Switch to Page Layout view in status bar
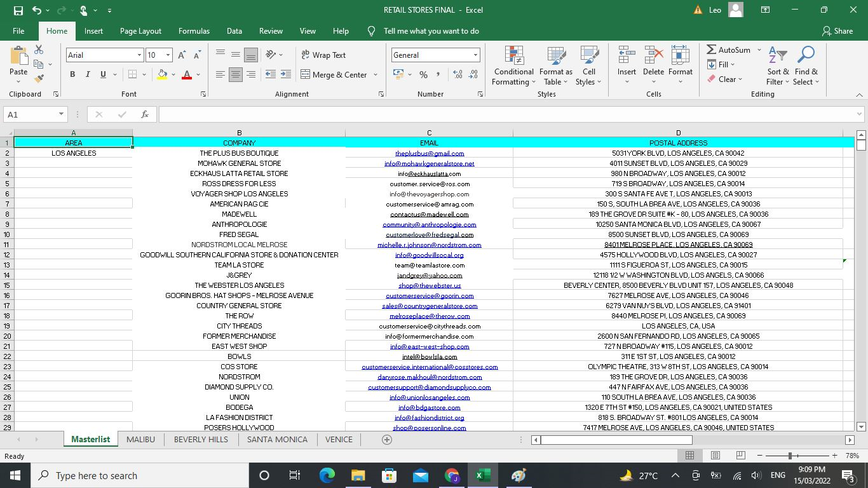 (x=715, y=456)
